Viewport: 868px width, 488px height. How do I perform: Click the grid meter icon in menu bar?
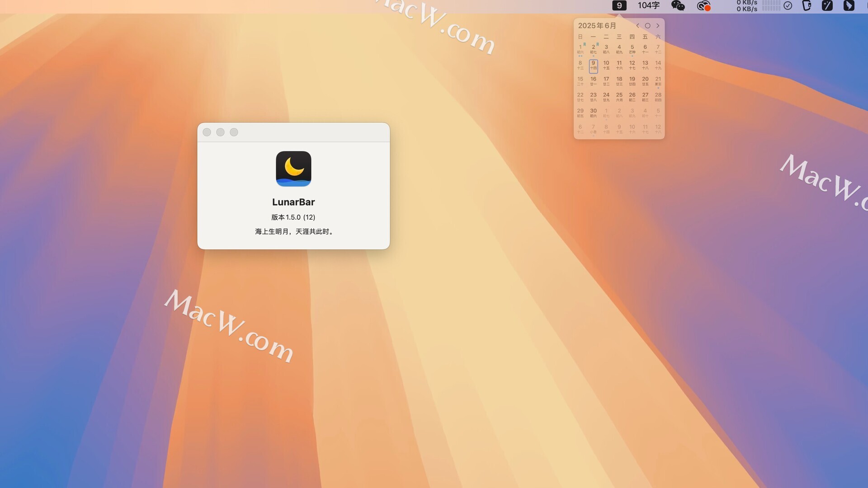click(771, 5)
